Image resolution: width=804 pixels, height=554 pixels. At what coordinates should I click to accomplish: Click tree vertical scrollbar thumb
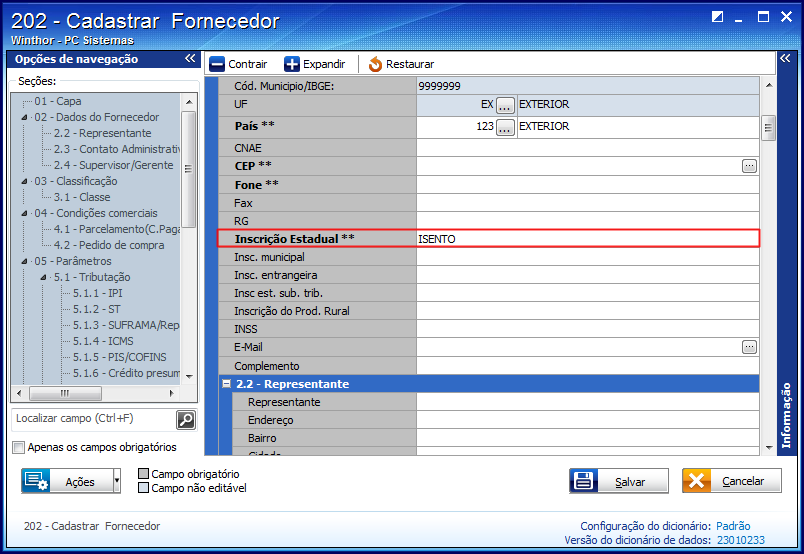(188, 169)
